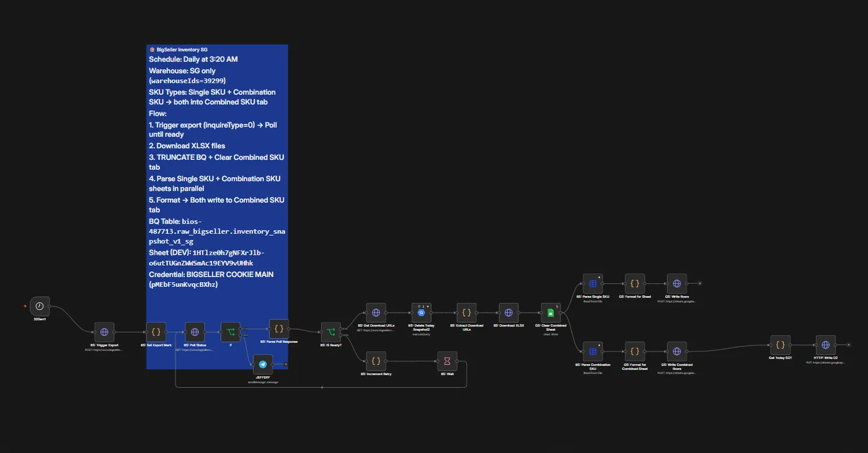
Task: Click 'Credential: BIGSELLER COOKIE MAIN' text
Action: click(x=211, y=275)
